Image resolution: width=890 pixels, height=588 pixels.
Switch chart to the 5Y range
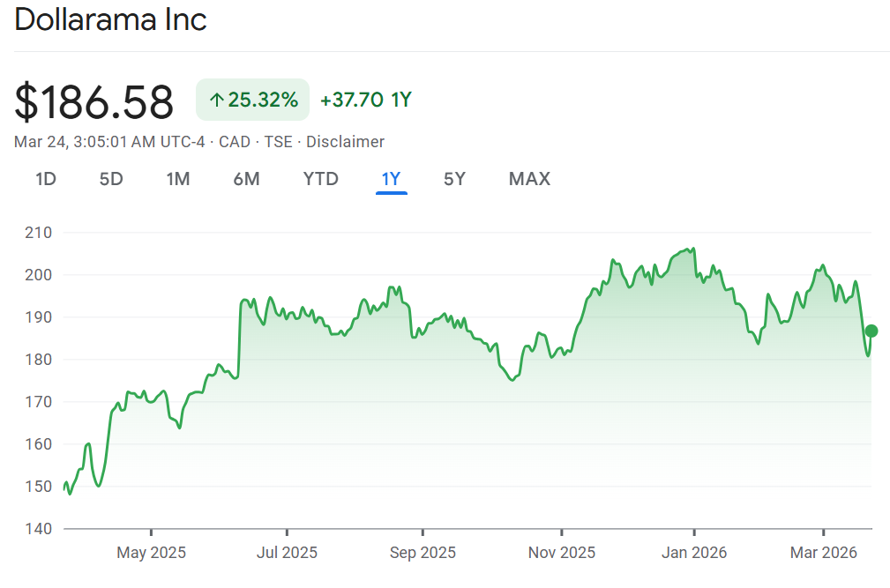[454, 179]
